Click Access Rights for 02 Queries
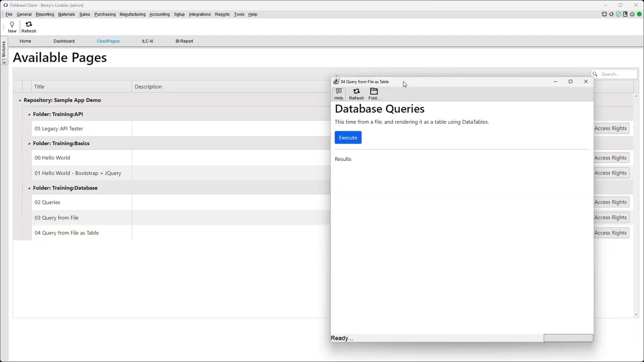This screenshot has width=644, height=362. (610, 202)
